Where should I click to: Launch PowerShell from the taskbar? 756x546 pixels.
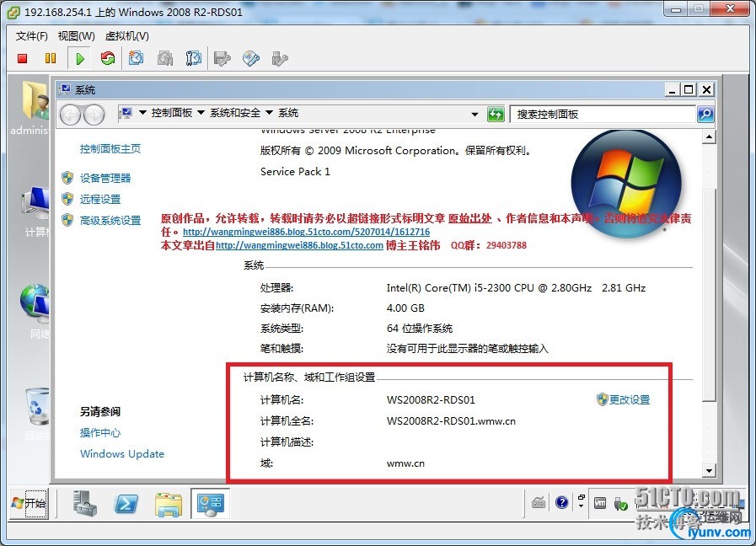pos(126,504)
